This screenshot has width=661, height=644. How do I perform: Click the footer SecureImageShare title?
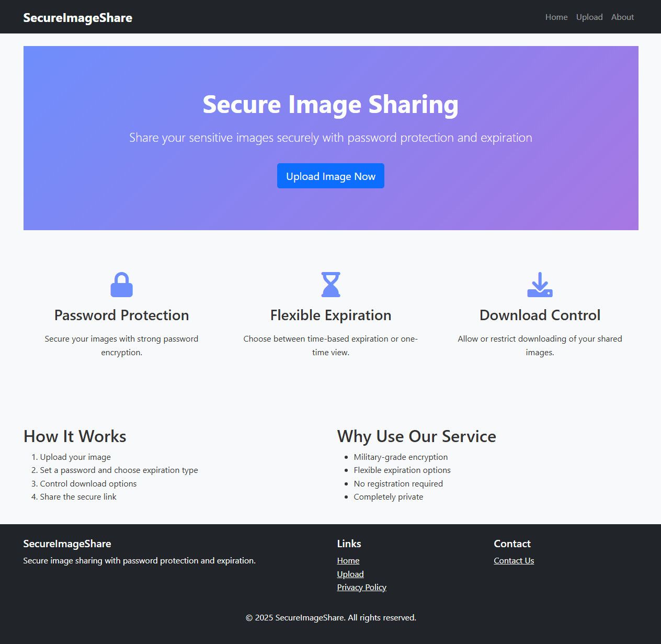[x=67, y=544]
